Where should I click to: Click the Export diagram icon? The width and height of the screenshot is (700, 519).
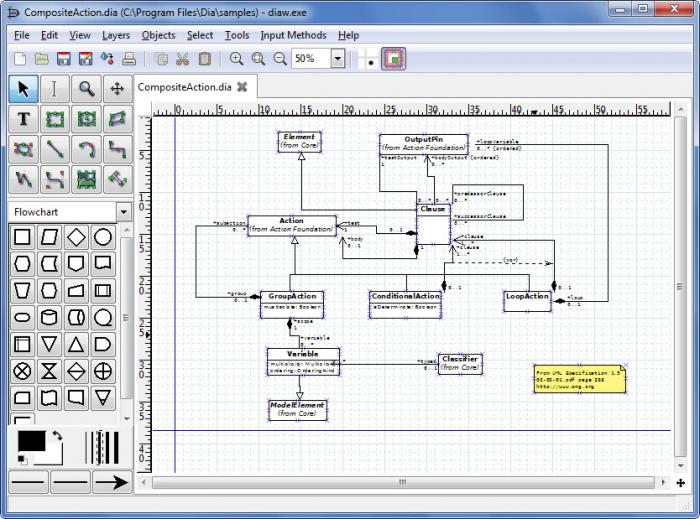click(x=107, y=58)
